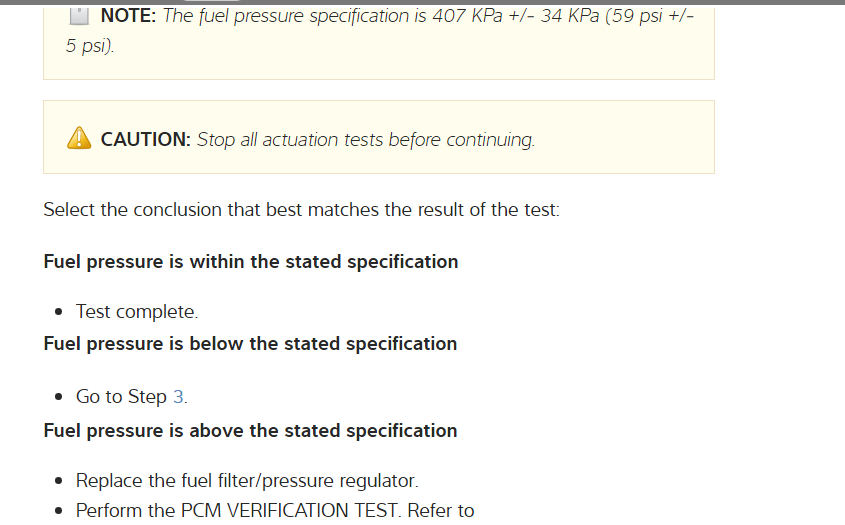Click the bullet point before 'Replace the fuel filter'
845x525 pixels.
(x=62, y=481)
